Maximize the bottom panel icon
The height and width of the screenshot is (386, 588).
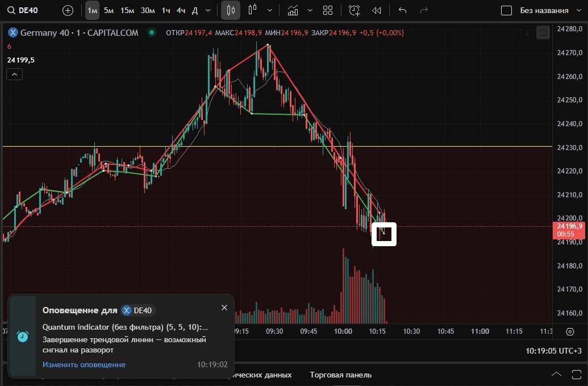[577, 375]
